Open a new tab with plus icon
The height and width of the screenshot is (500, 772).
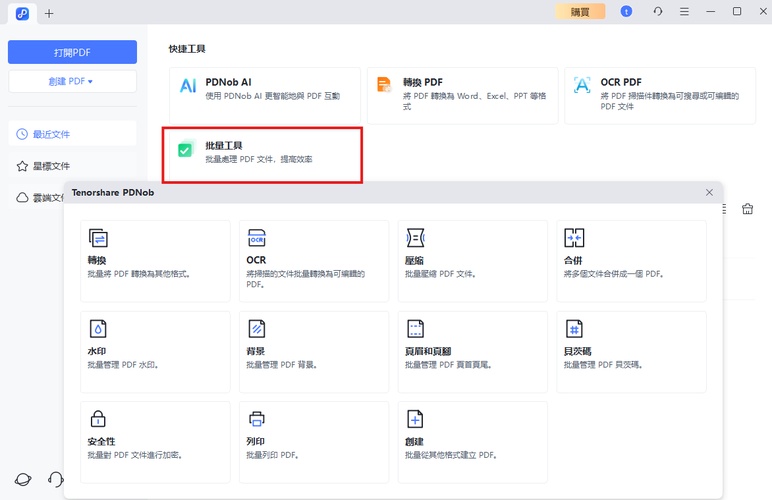(49, 13)
